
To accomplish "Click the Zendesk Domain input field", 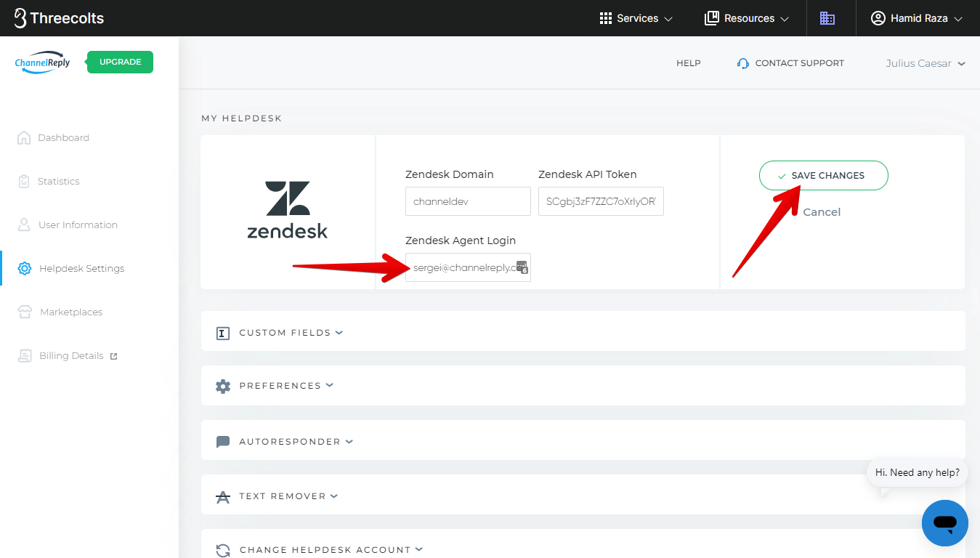I will coord(468,201).
